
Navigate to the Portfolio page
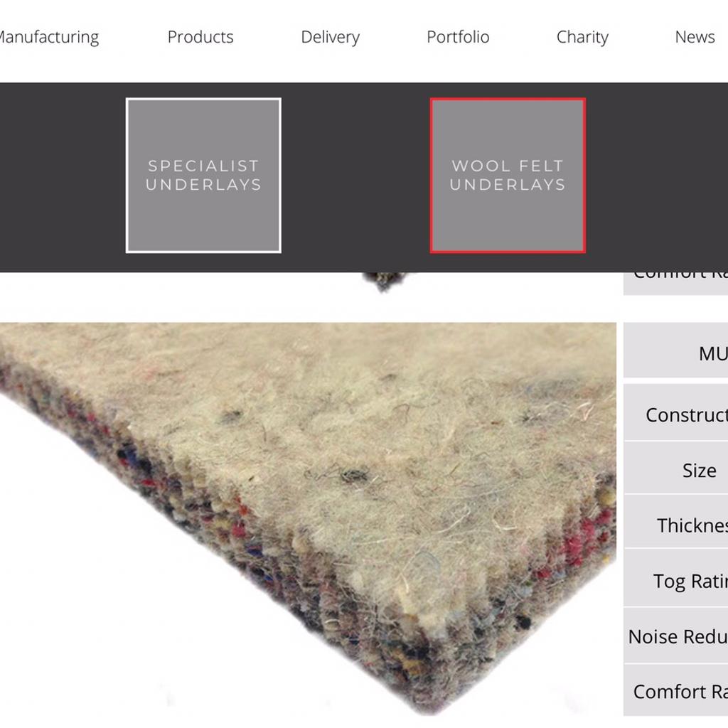[x=458, y=37]
